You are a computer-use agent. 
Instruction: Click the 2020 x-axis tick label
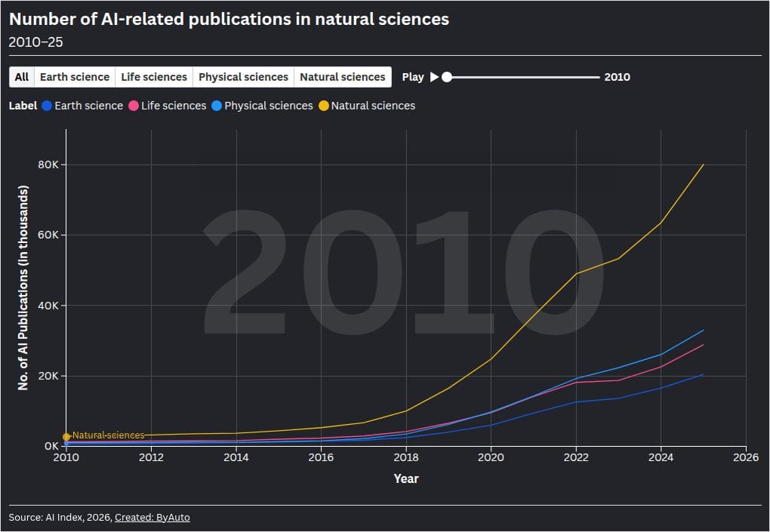491,457
